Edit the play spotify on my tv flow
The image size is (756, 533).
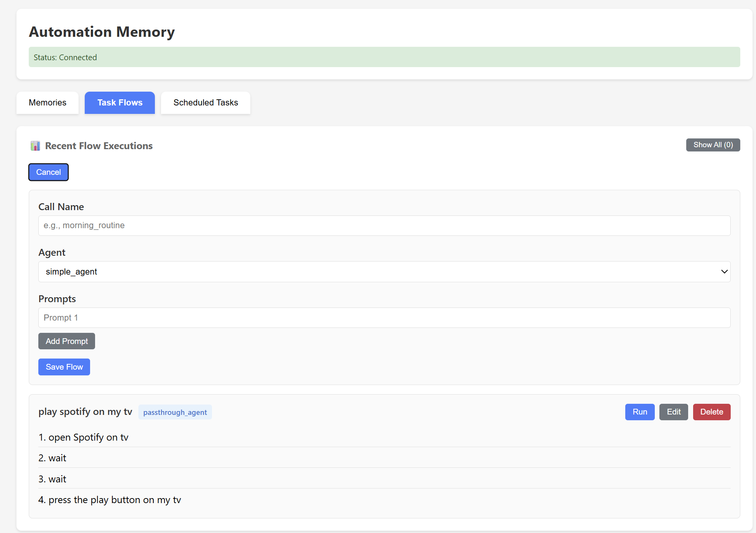point(674,412)
